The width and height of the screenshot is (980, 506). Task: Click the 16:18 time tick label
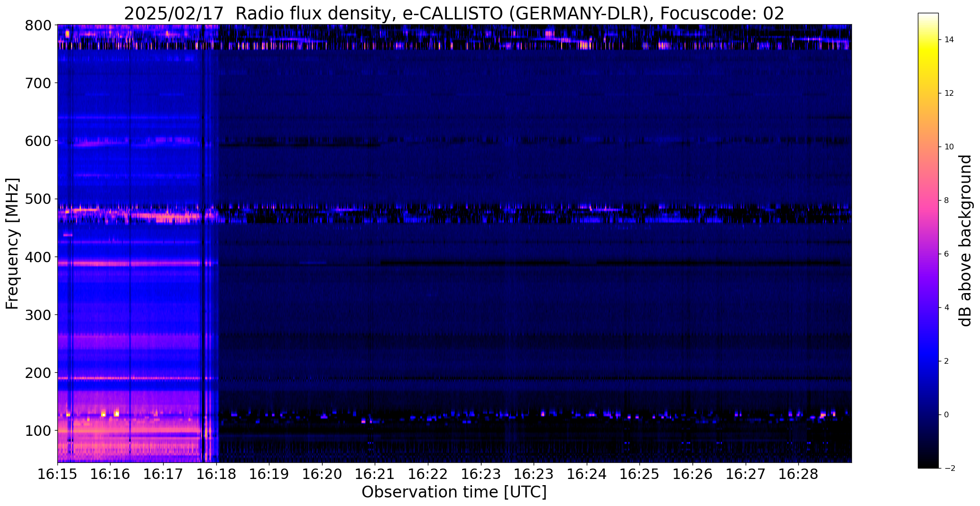(216, 474)
